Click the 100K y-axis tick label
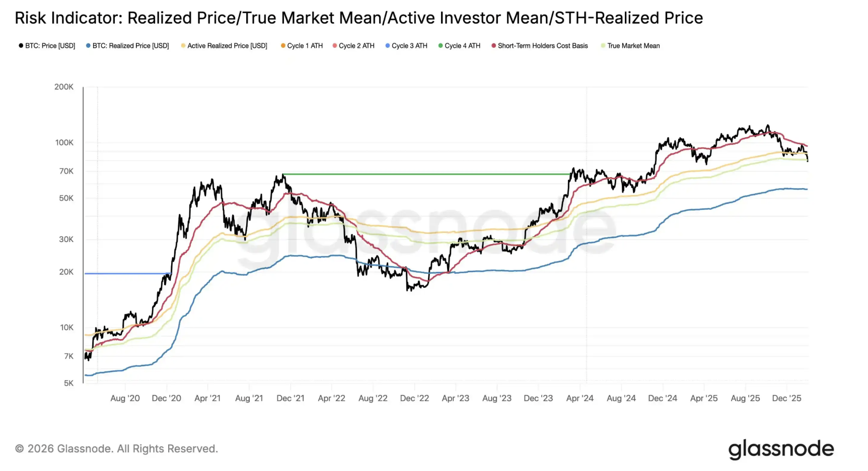Viewport: 868px width, 471px height. pyautogui.click(x=64, y=142)
